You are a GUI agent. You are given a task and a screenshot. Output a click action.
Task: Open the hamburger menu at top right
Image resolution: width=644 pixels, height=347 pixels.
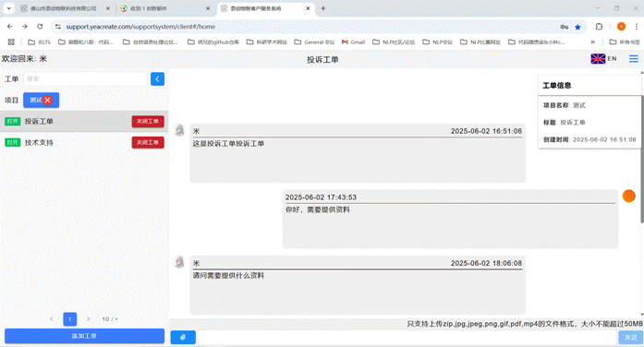(633, 59)
